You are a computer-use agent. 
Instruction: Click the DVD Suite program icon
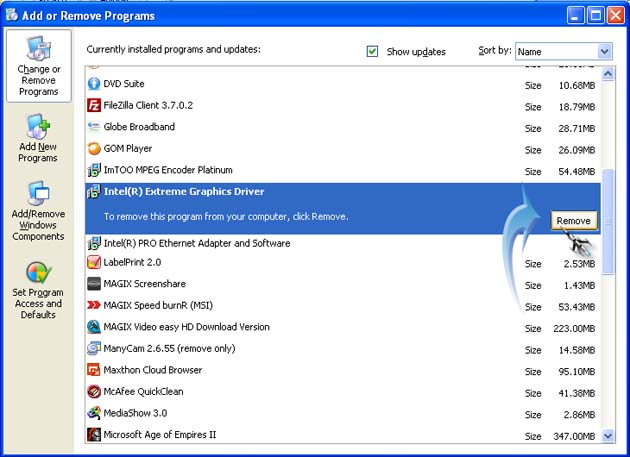coord(94,84)
